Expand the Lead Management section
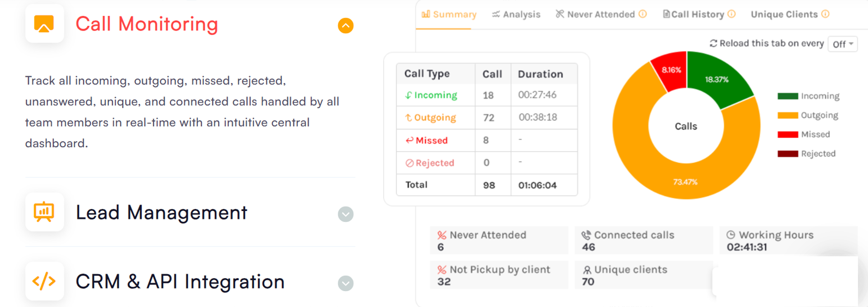 [346, 214]
